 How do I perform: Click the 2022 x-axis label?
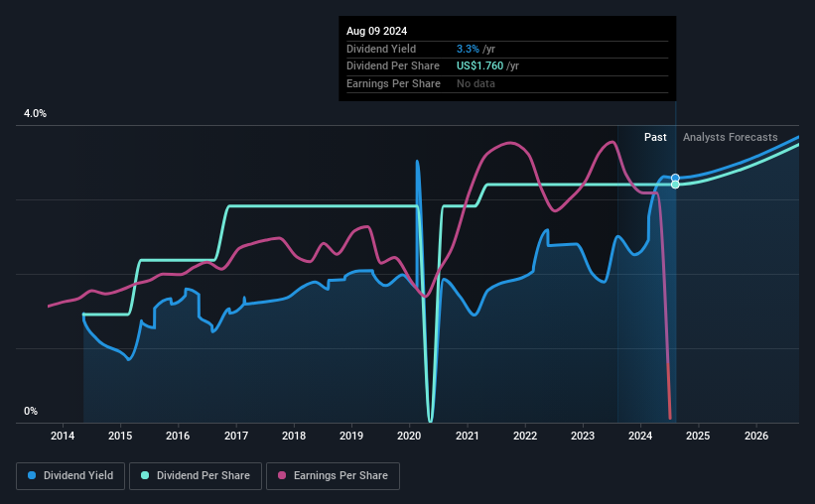coord(525,436)
